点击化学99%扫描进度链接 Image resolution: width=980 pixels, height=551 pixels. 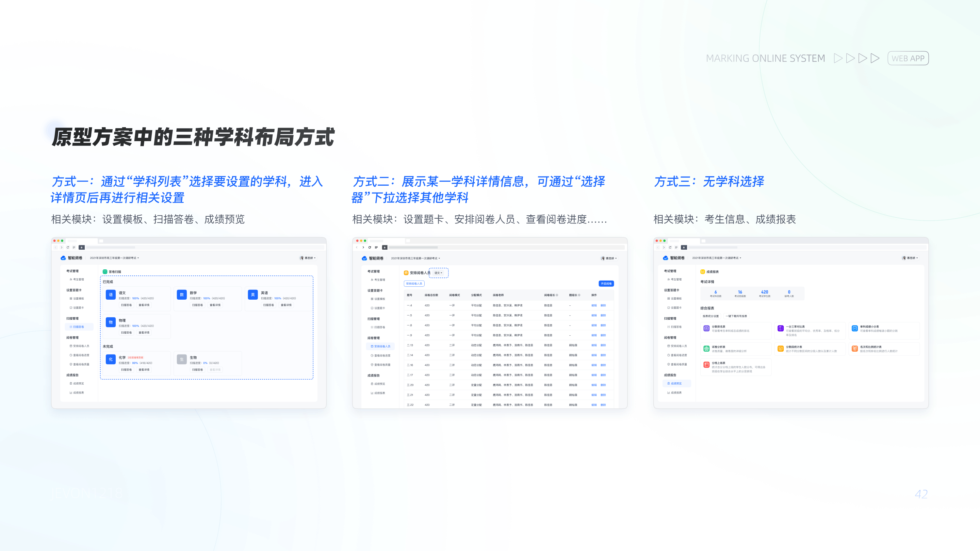click(x=135, y=363)
